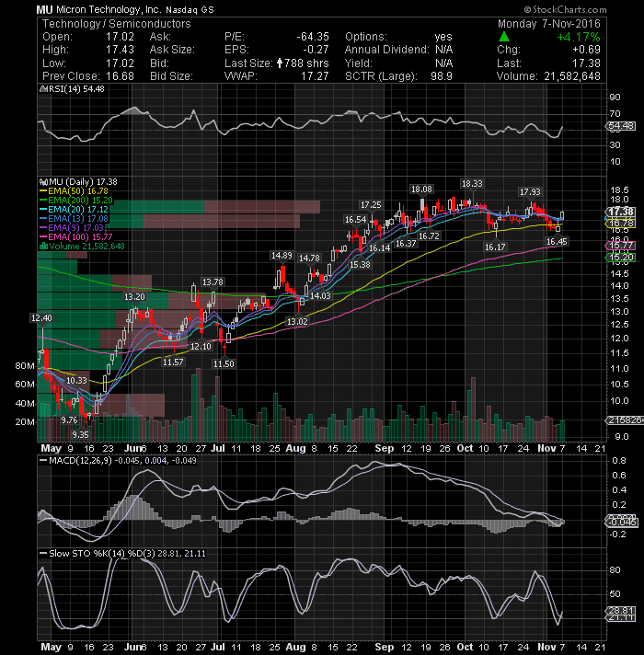This screenshot has width=644, height=655.
Task: Click the 11.57 price annotation
Action: tap(173, 362)
